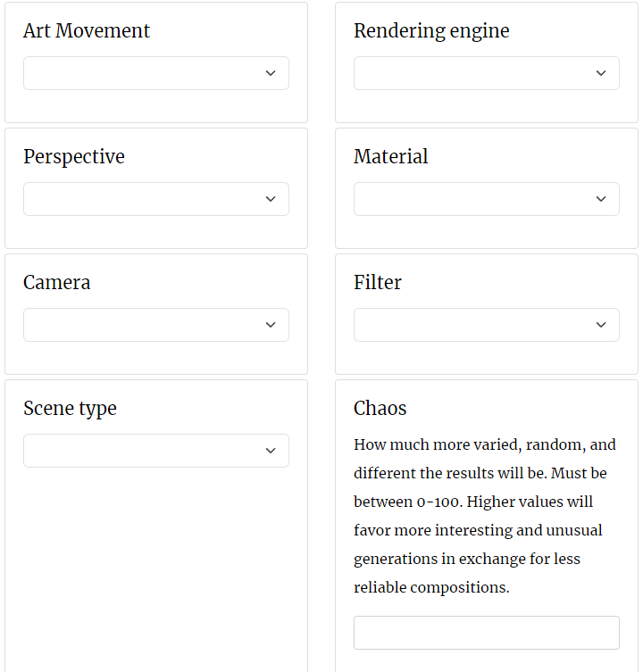Click the Chaos description paragraph text
This screenshot has width=643, height=672.
485,516
